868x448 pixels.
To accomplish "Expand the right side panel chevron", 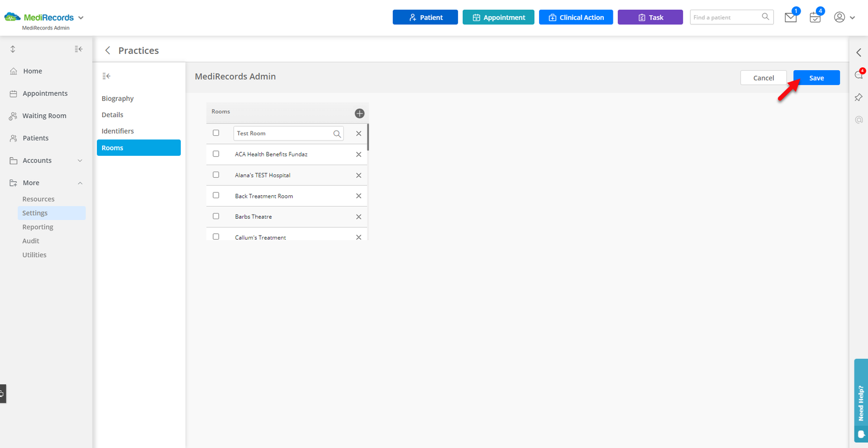I will (859, 53).
